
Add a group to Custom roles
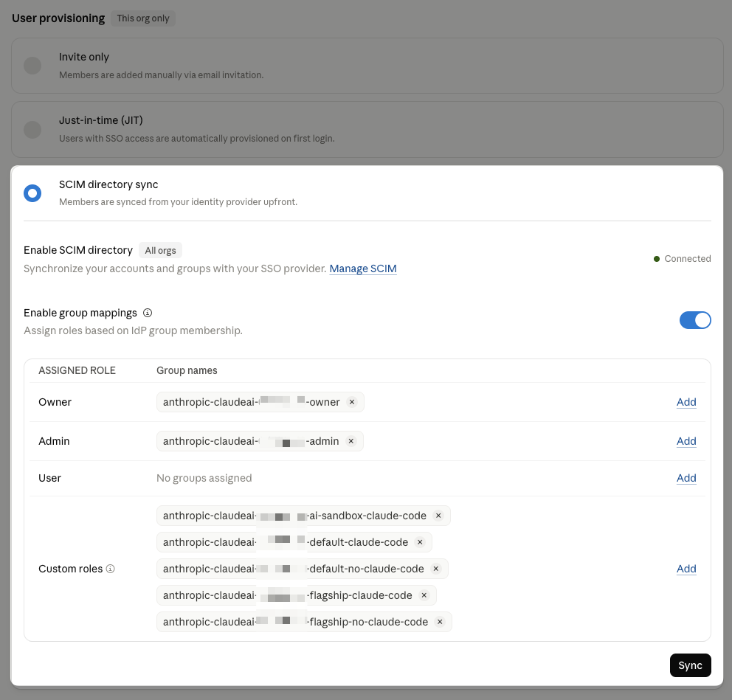pyautogui.click(x=686, y=569)
